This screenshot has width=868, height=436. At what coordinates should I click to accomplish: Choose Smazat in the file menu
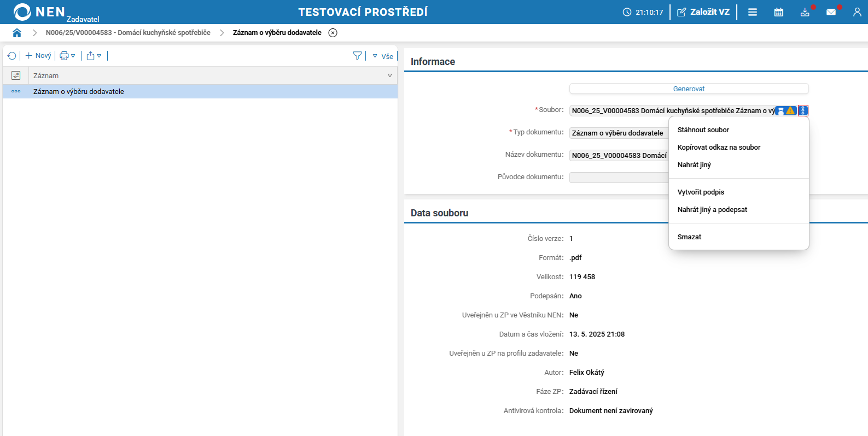click(689, 237)
